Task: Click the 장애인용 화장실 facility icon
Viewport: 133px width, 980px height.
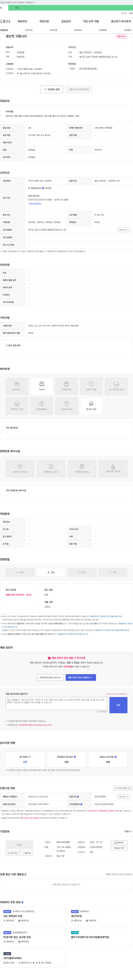Action: 82,468
